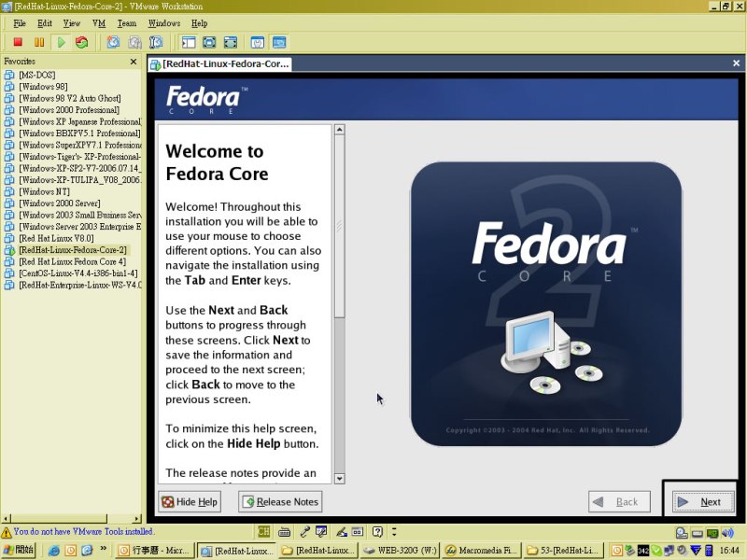Revert to snapshot via greyed toolbar icon
This screenshot has width=747, height=560.
tap(134, 42)
